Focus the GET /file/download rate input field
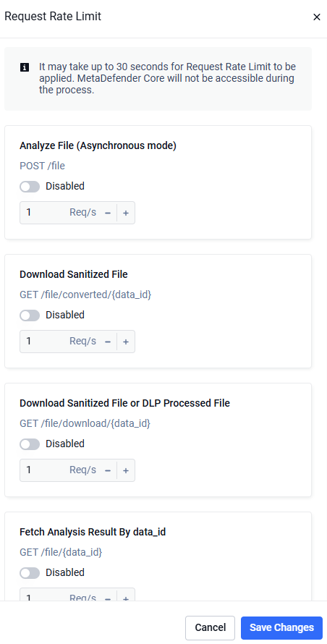 point(45,470)
